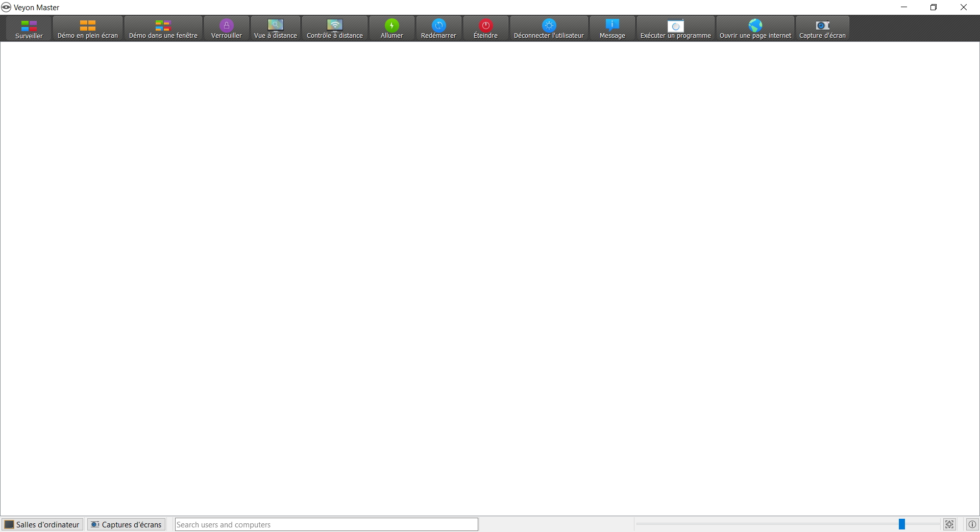Click Déconnecter l'utilisateur
The image size is (980, 532).
[x=549, y=29]
